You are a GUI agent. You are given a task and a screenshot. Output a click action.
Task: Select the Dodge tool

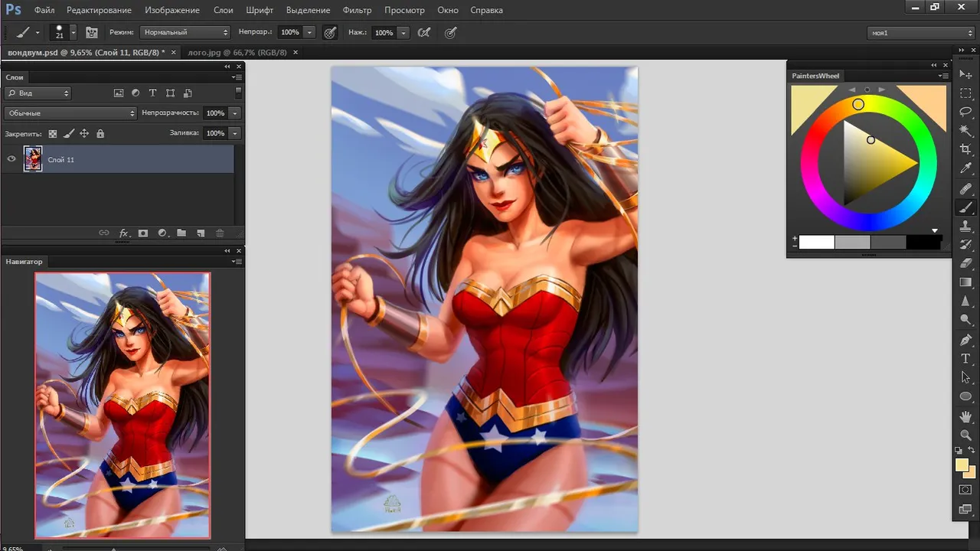pos(965,321)
